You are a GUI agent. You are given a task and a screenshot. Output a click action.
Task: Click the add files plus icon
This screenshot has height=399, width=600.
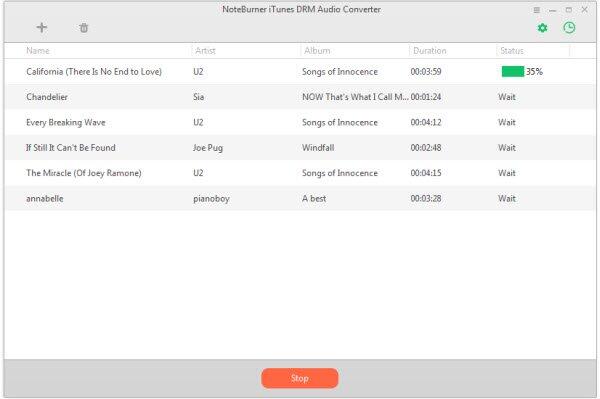coord(42,28)
